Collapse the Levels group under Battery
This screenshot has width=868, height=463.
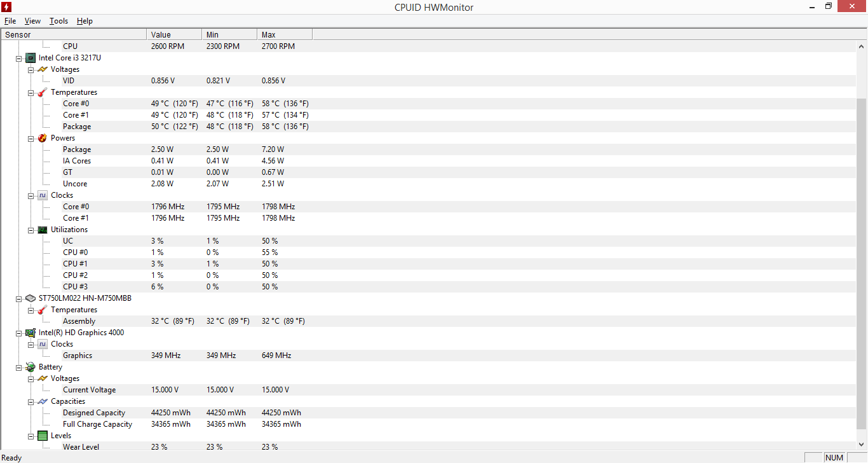click(x=31, y=436)
